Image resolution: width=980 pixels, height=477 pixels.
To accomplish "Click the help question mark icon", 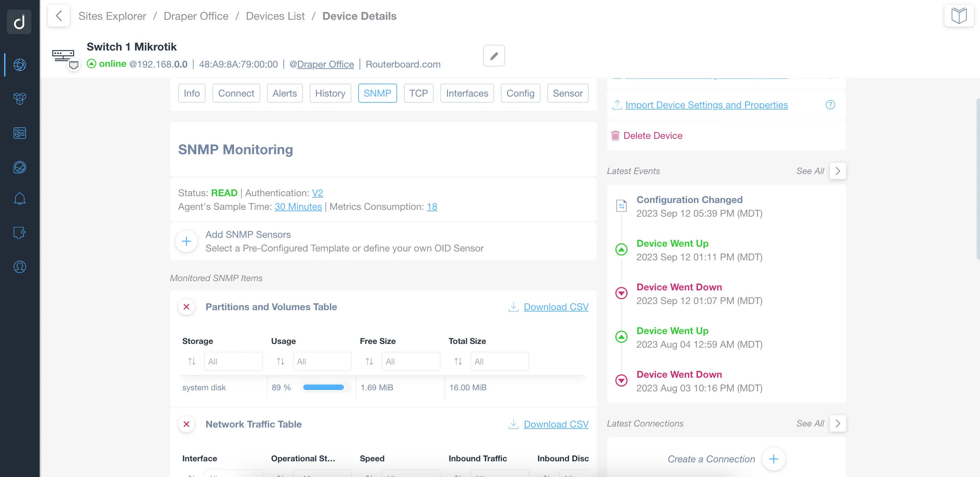I will click(x=830, y=105).
